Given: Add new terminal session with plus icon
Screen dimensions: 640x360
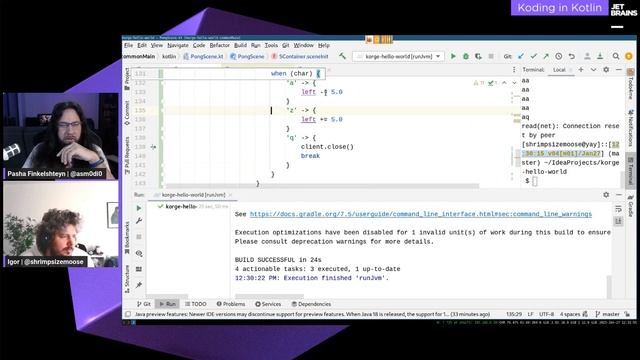Looking at the screenshot, I should pos(581,70).
